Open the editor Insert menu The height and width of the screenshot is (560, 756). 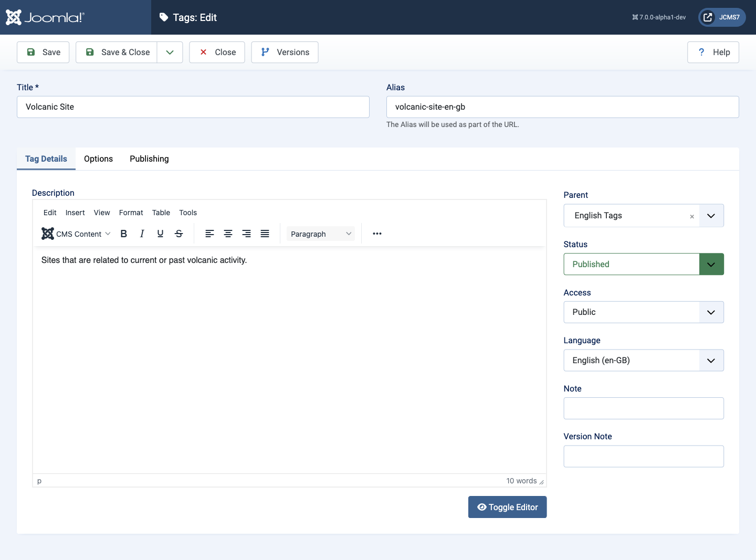click(x=75, y=213)
